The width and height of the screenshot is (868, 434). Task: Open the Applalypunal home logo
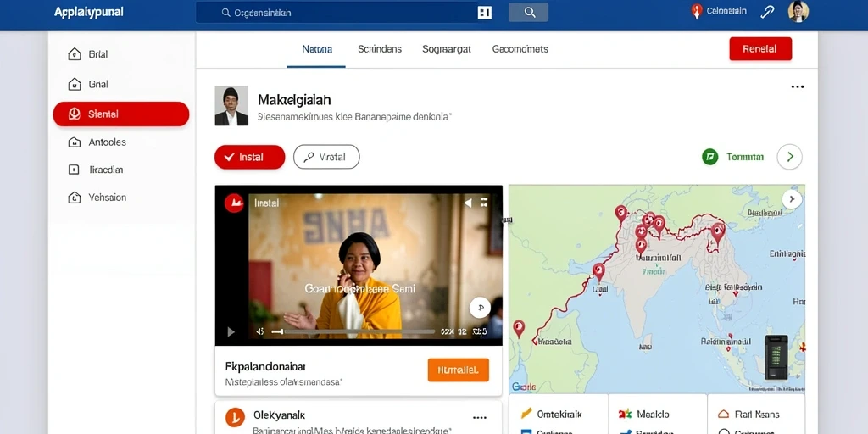coord(88,12)
